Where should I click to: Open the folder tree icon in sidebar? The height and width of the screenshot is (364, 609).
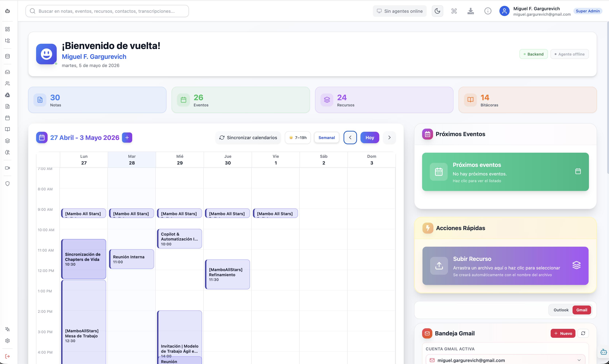pos(7,41)
